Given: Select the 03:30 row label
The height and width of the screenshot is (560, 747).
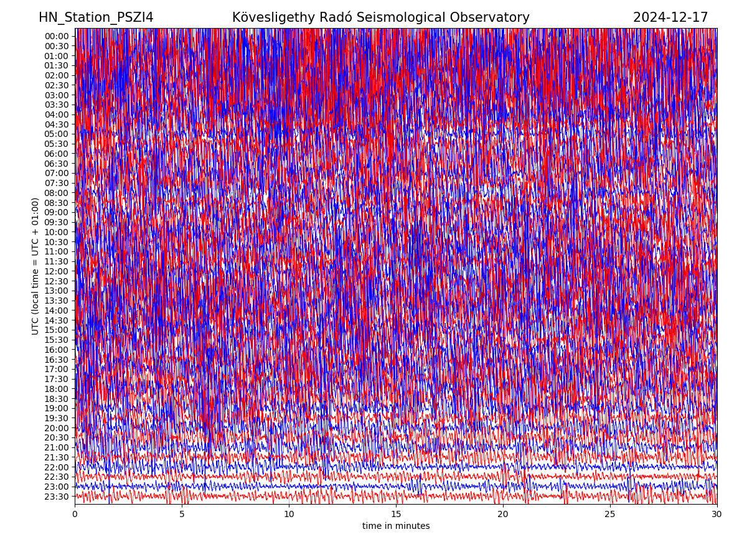Looking at the screenshot, I should [x=57, y=105].
